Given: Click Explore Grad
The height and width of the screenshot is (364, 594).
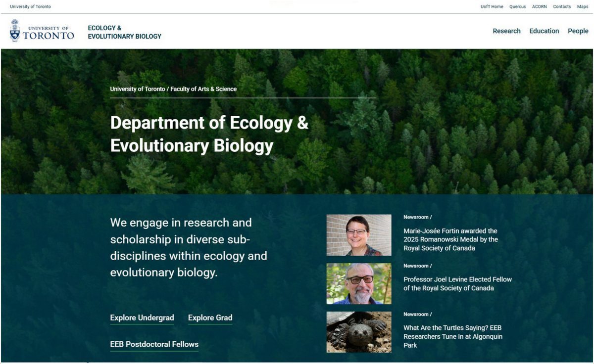Looking at the screenshot, I should (x=210, y=318).
